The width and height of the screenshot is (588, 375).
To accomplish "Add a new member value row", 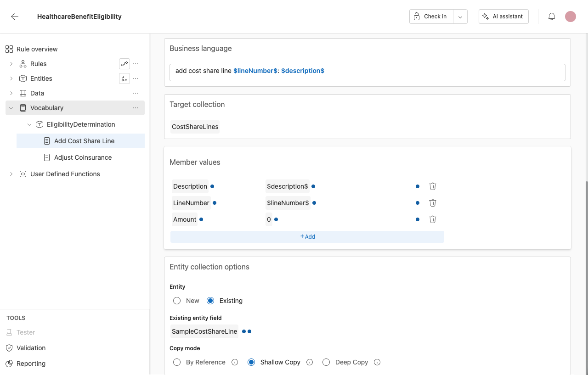I will [x=307, y=237].
